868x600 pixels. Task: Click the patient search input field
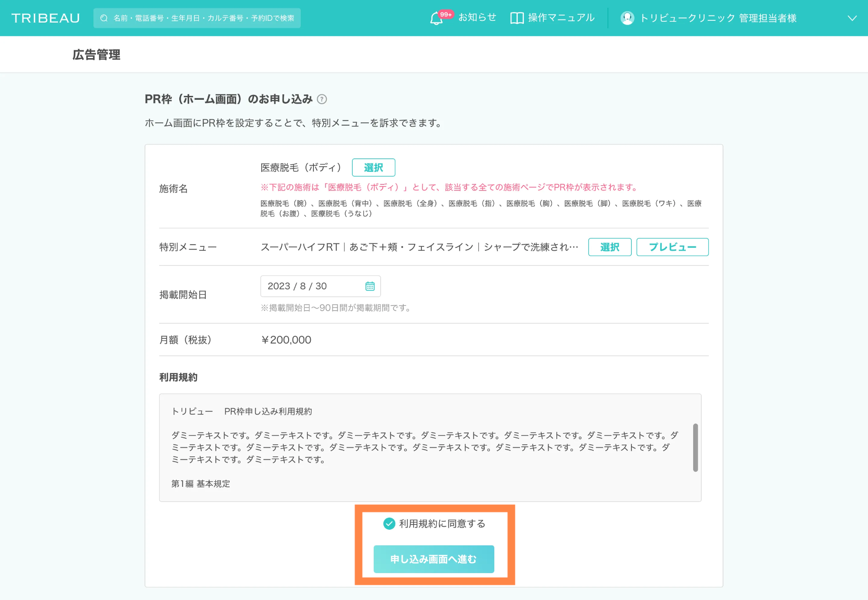[x=204, y=18]
